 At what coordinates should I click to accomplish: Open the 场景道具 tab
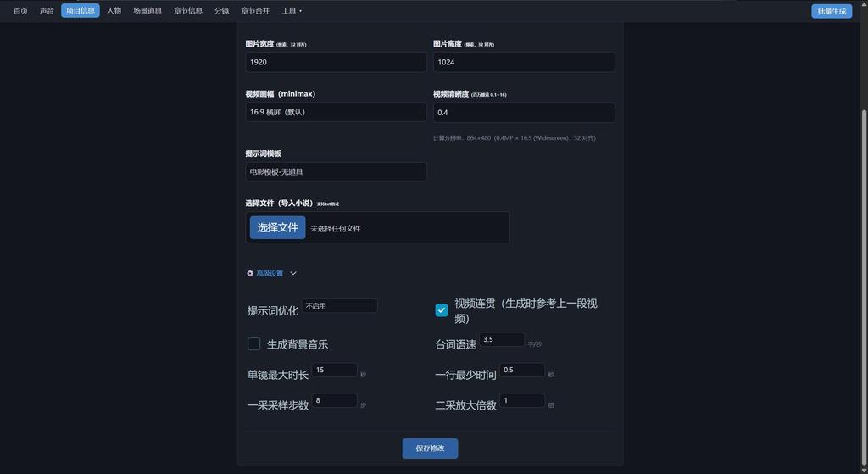(147, 11)
